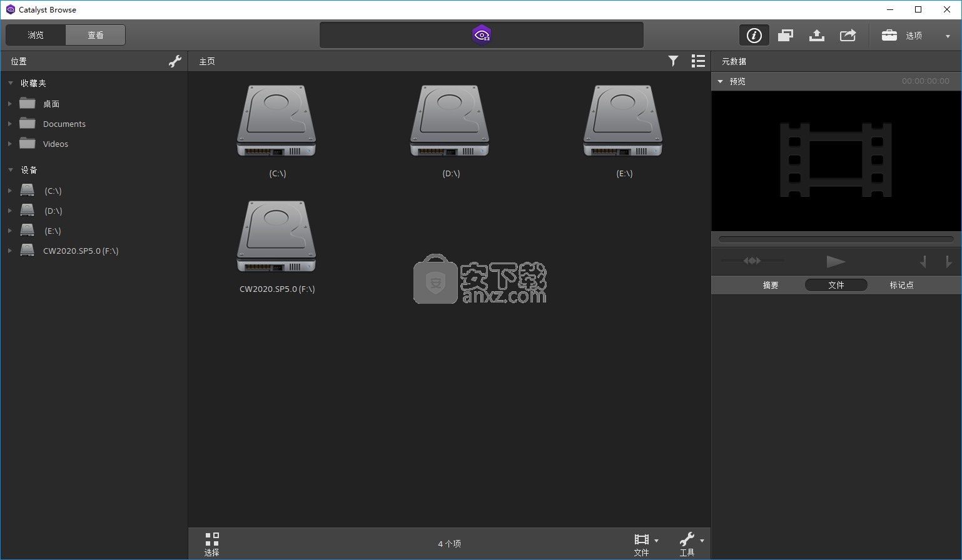
Task: Select Videos folder in favorites
Action: coord(55,144)
